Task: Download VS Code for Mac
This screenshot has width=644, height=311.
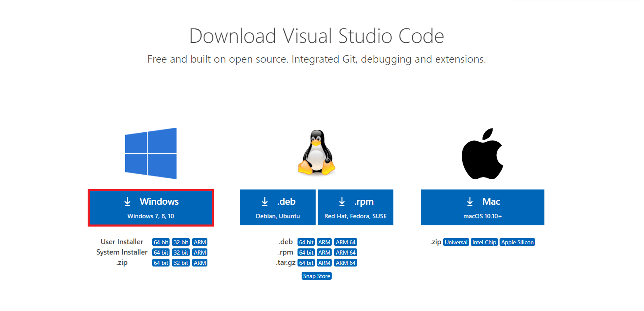Action: [x=483, y=208]
